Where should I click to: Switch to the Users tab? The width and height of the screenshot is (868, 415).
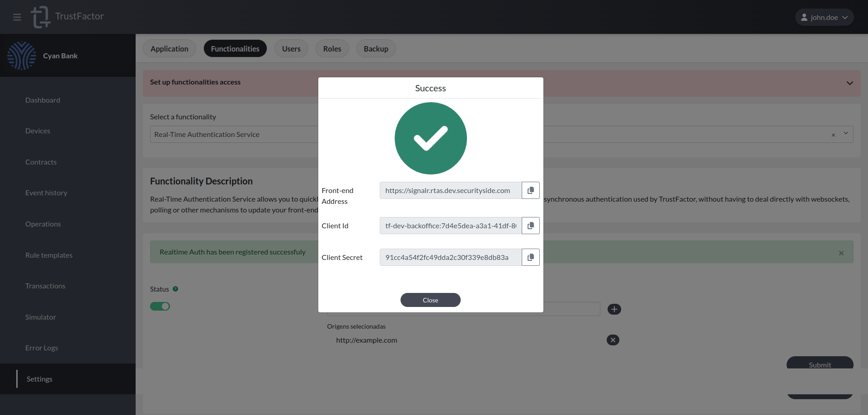(291, 48)
